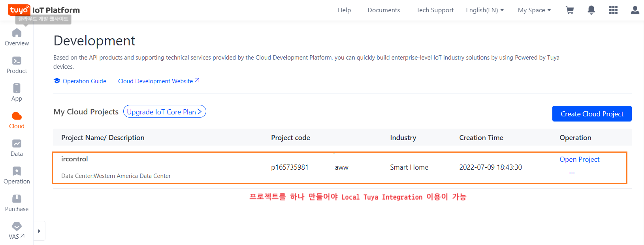Open the Overview section in sidebar
Image resolution: width=644 pixels, height=245 pixels.
point(17,38)
